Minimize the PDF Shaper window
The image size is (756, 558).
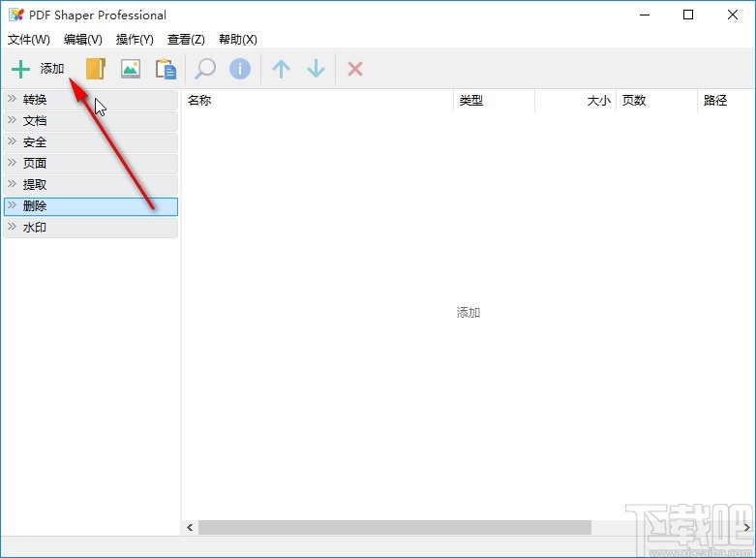[645, 15]
